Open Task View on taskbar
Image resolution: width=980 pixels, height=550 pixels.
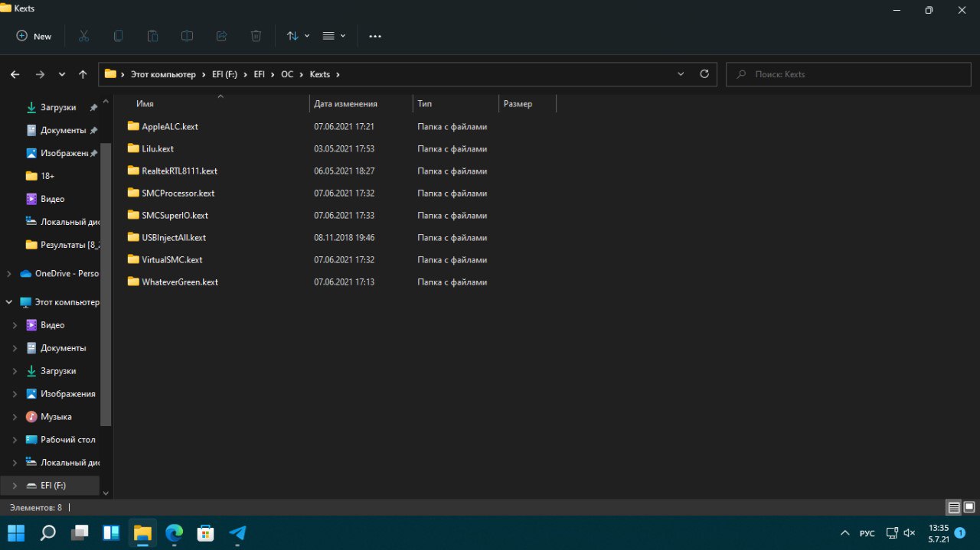coord(80,532)
